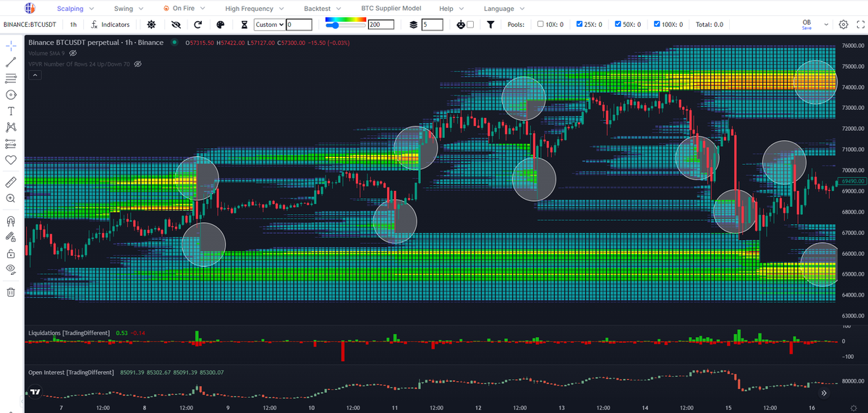This screenshot has height=413, width=868.
Task: Uncheck the 50X pools checkbox
Action: [x=618, y=24]
